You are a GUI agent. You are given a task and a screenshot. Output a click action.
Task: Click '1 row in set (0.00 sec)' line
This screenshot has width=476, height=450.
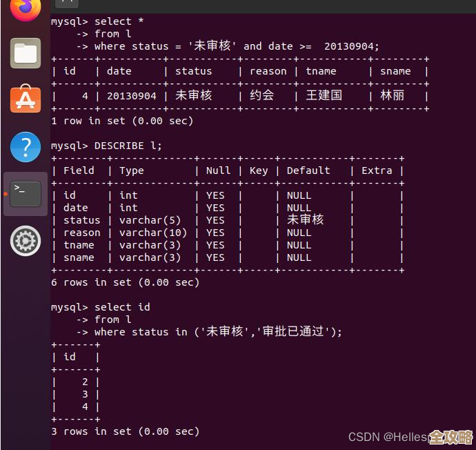122,121
